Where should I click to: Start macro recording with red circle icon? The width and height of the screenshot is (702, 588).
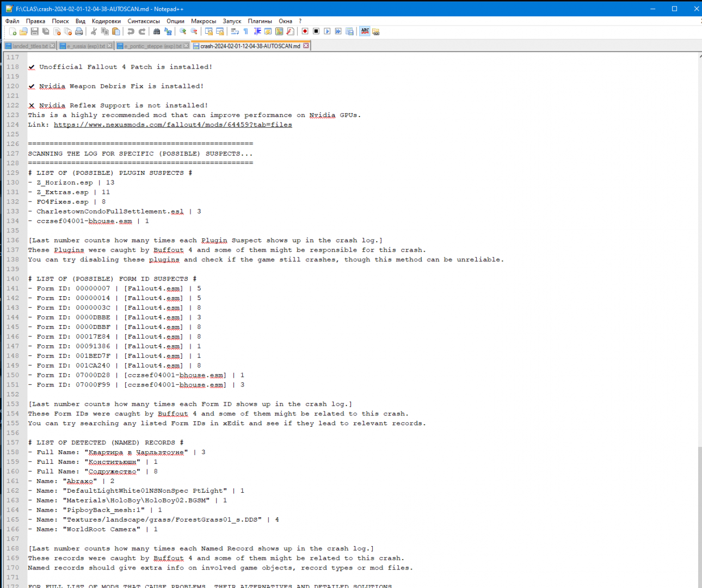[305, 32]
